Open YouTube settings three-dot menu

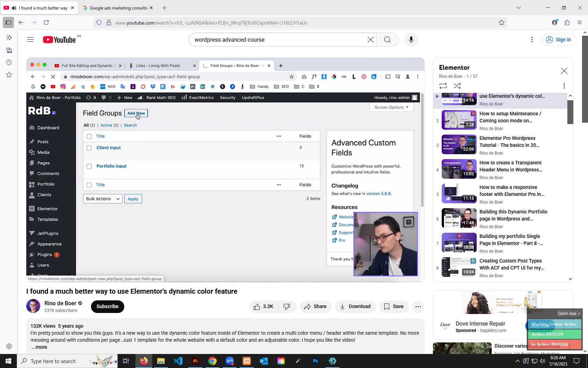[x=532, y=40]
